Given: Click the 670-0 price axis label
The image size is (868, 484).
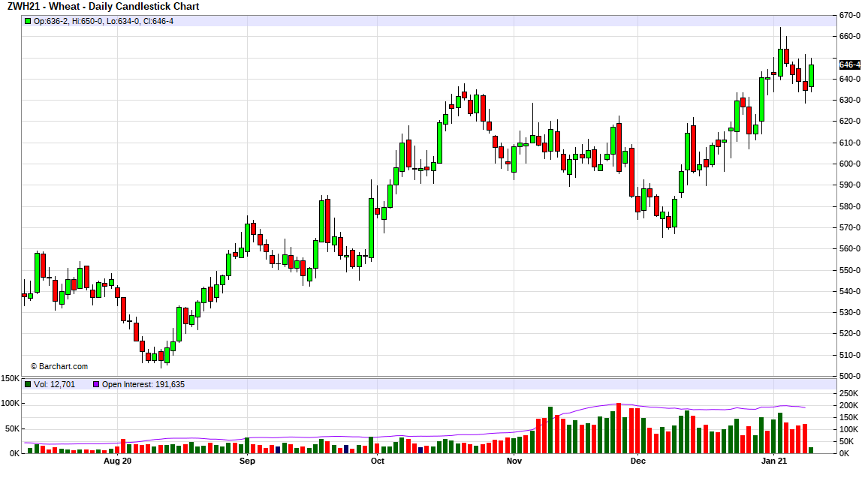Looking at the screenshot, I should [x=850, y=16].
